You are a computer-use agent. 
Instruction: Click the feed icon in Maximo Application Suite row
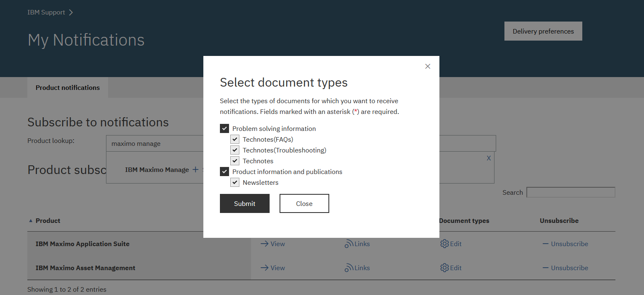349,244
